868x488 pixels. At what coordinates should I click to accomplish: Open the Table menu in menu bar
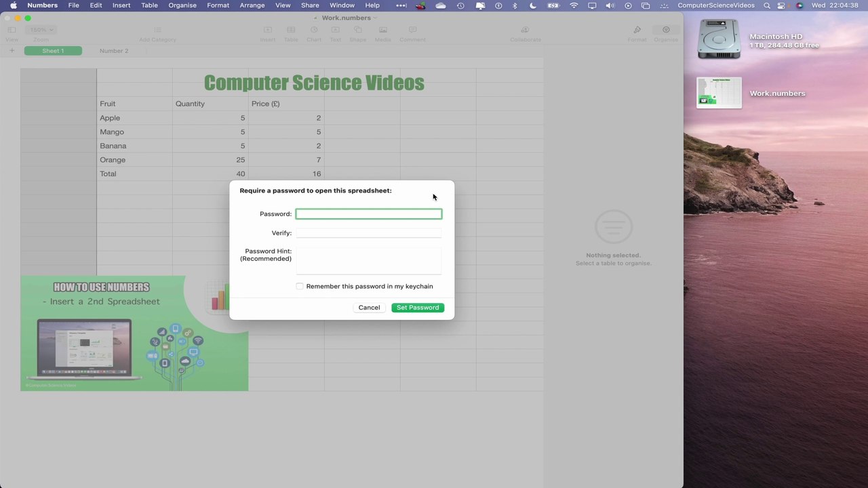pyautogui.click(x=149, y=5)
